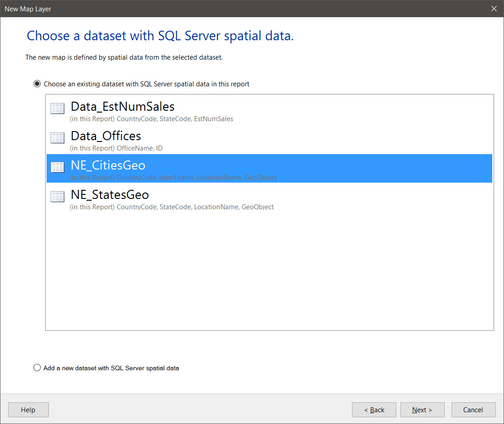Proceed with the Next button
Image resolution: width=504 pixels, height=424 pixels.
[x=422, y=410]
